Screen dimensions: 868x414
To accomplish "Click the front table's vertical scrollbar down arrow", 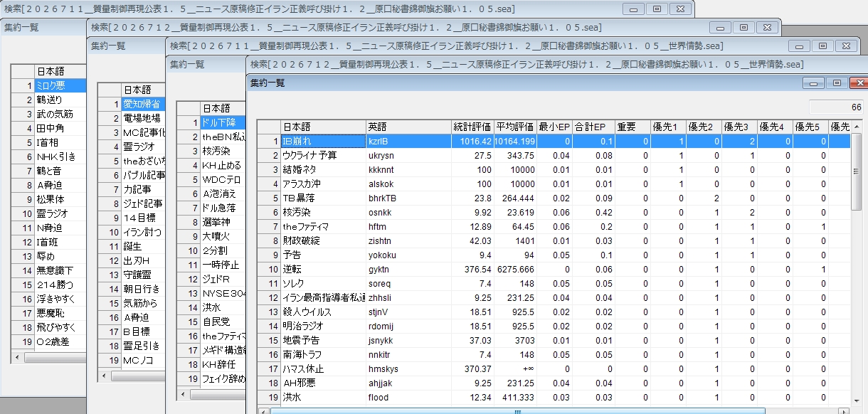I will [856, 400].
